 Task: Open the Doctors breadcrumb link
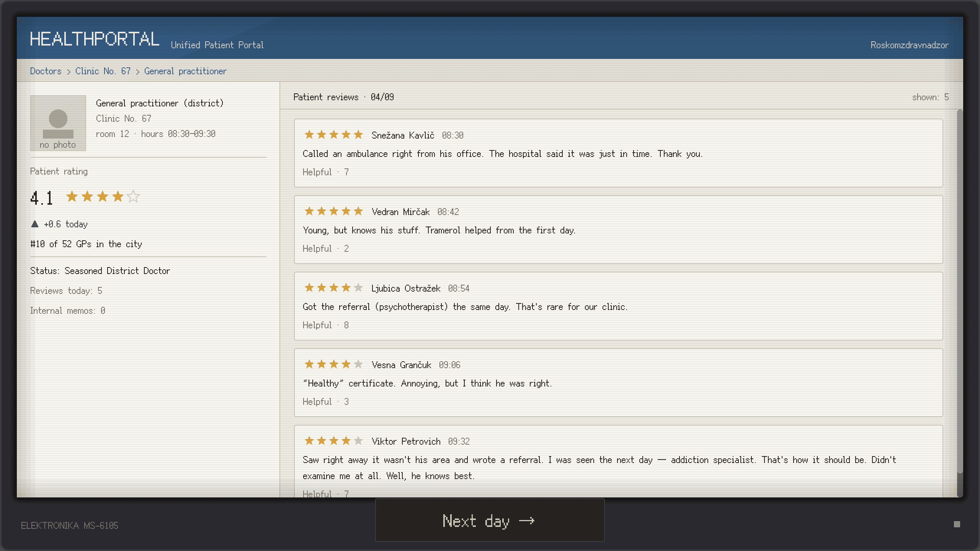46,71
